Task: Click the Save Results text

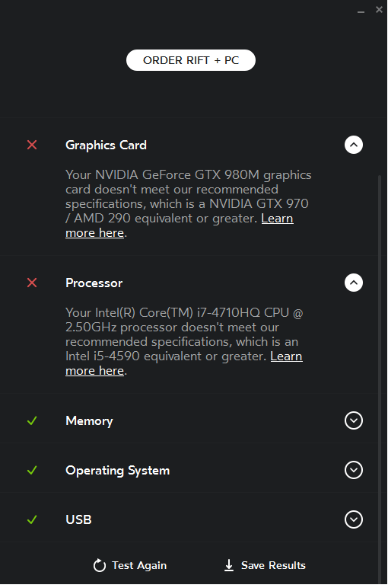Action: click(273, 565)
